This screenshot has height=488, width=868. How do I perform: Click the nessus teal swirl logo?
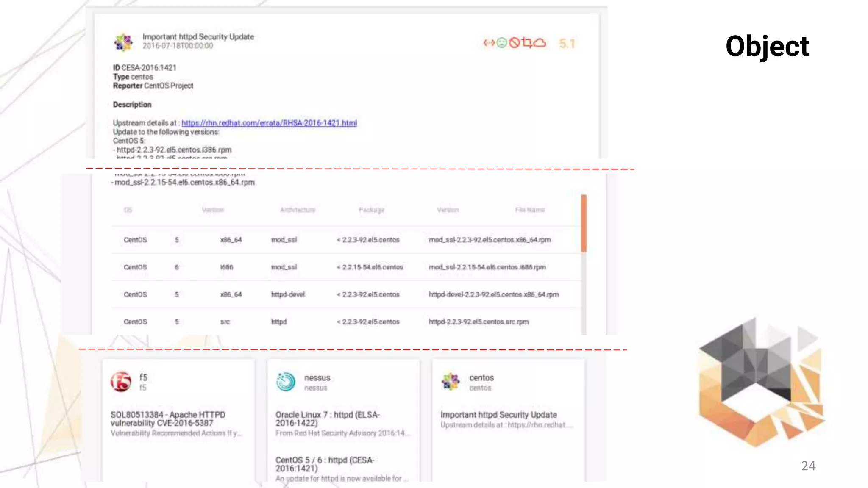coord(286,382)
